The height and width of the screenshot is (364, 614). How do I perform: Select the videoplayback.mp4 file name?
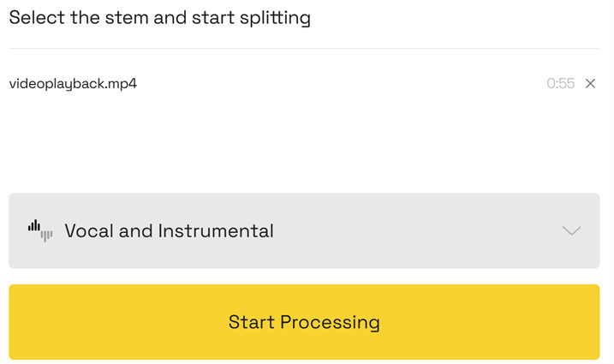[x=73, y=84]
